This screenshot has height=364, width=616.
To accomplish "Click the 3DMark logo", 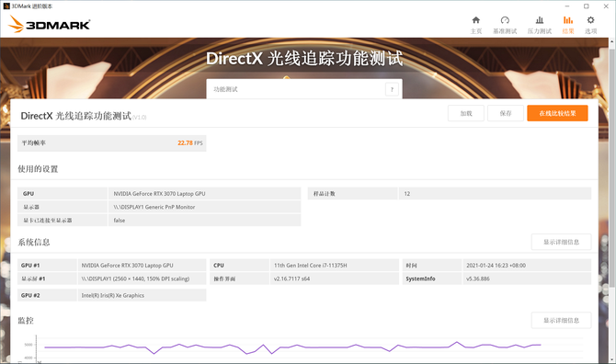I will tap(49, 24).
